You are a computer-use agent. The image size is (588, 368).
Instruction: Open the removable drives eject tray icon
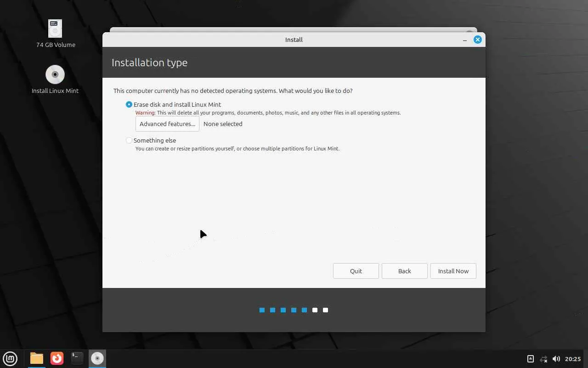(530, 359)
